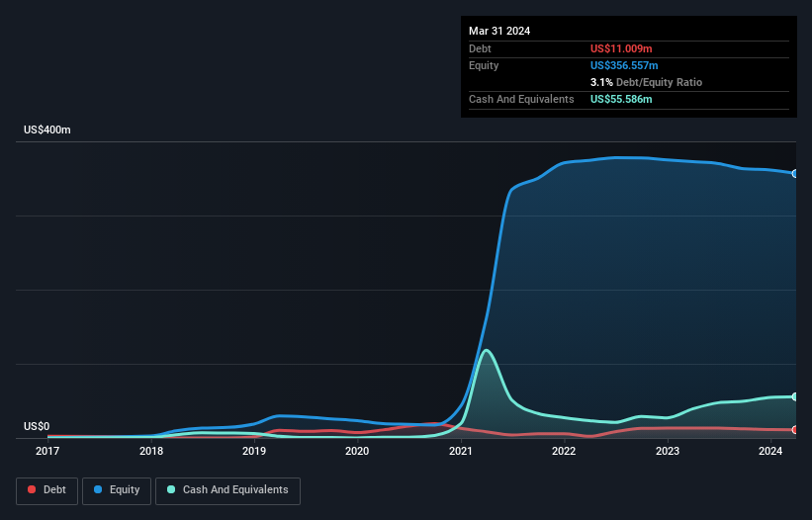Click the Cash And Equivalents tooltip label
Screen dimensions: 812x520
[521, 99]
